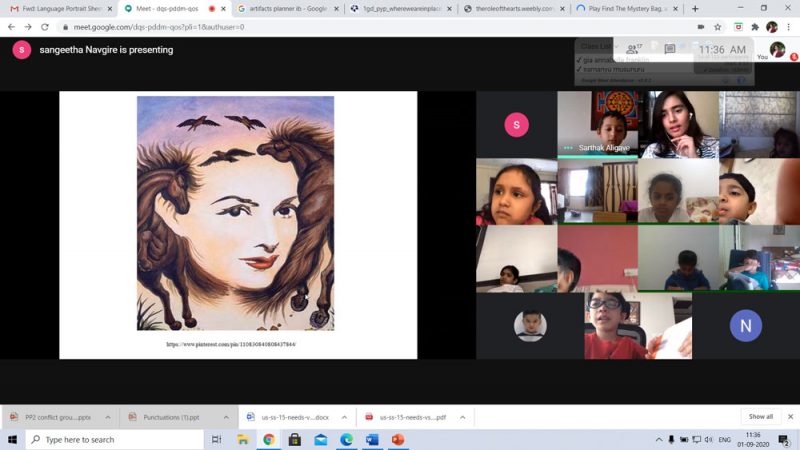This screenshot has width=800, height=450.
Task: Open Task View on the taskbar
Action: [216, 439]
